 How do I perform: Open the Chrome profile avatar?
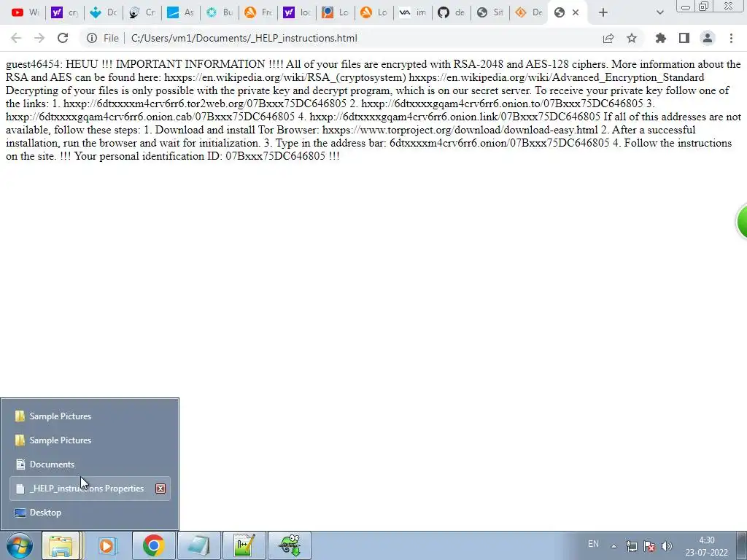(x=708, y=38)
